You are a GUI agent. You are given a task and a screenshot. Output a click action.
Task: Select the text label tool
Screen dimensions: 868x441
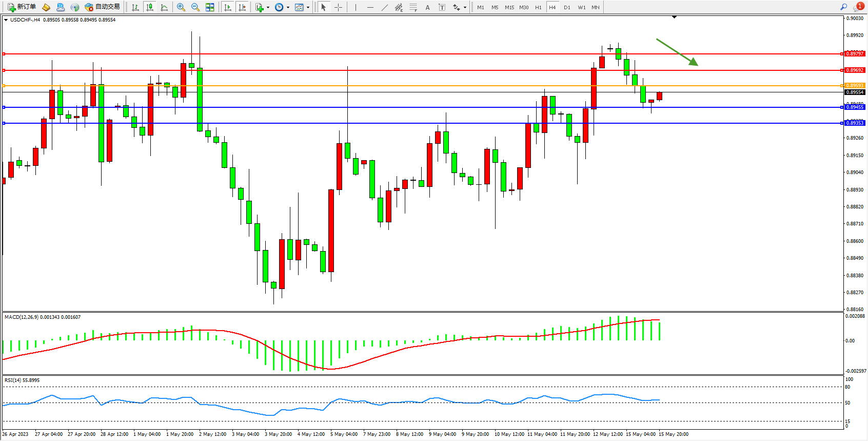pos(442,7)
